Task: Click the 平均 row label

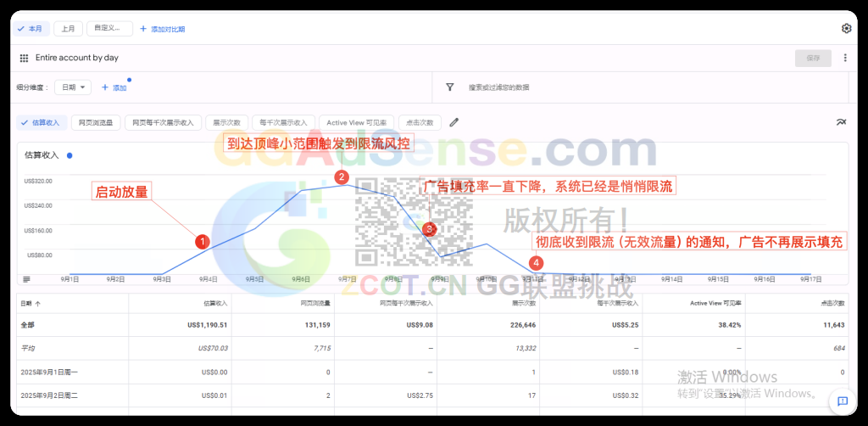Action: (27, 349)
